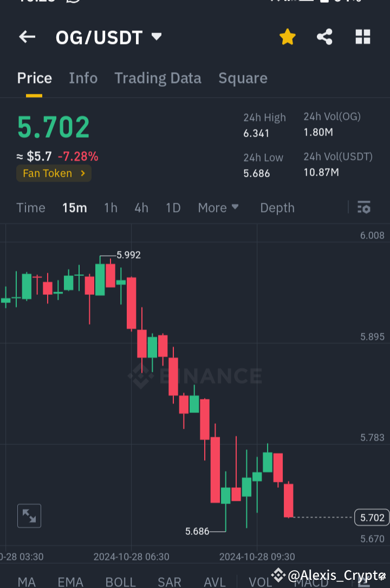Switch to the Square tab

point(243,78)
